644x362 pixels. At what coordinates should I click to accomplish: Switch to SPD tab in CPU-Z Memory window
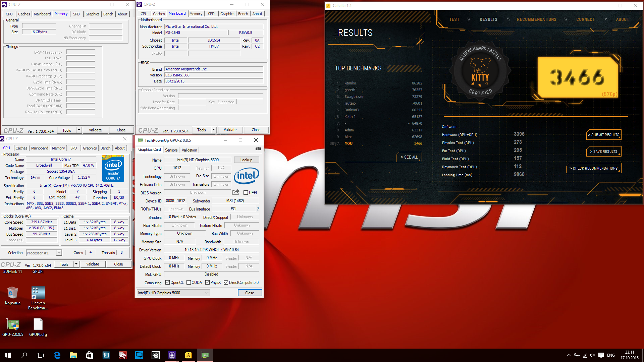[x=76, y=14]
